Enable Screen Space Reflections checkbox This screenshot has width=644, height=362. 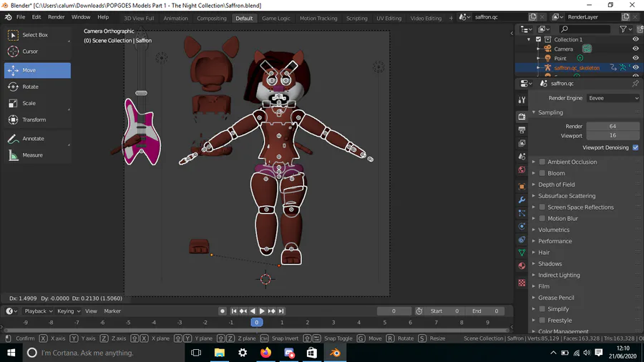542,207
